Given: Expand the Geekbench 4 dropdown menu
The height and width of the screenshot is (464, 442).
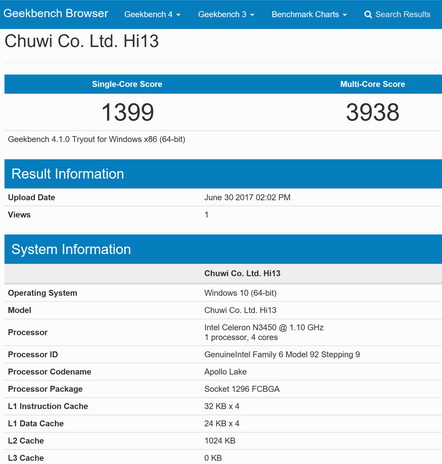Looking at the screenshot, I should point(152,14).
